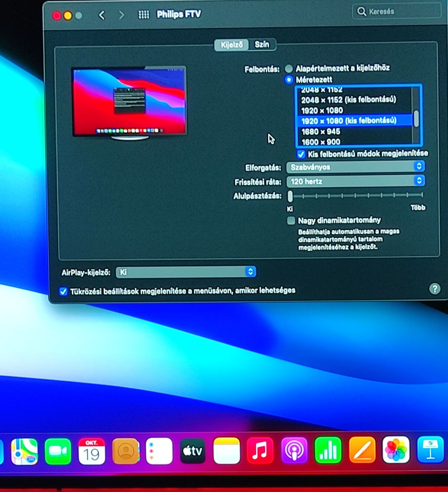Screen dimensions: 448x492
Task: Select the Méretezett radio button
Action: 289,80
